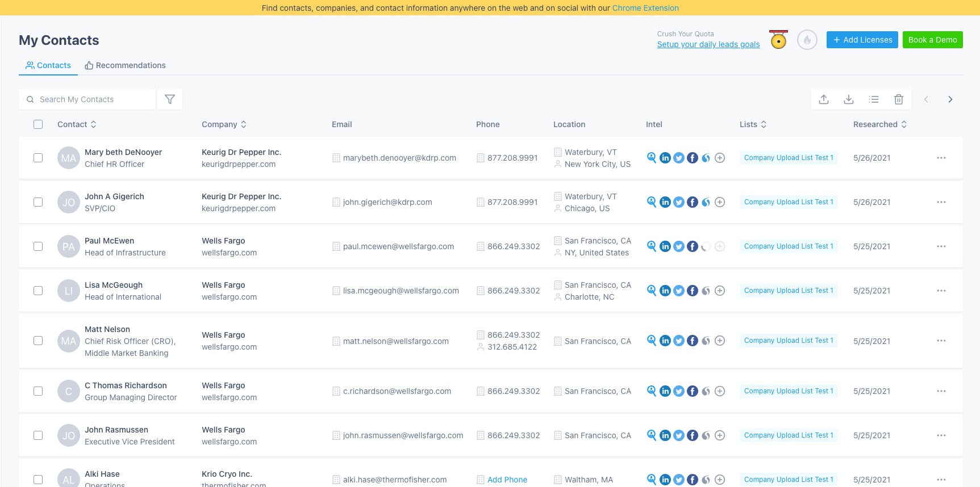Image resolution: width=980 pixels, height=487 pixels.
Task: Open the Setup your daily leads goals link
Action: tap(708, 44)
